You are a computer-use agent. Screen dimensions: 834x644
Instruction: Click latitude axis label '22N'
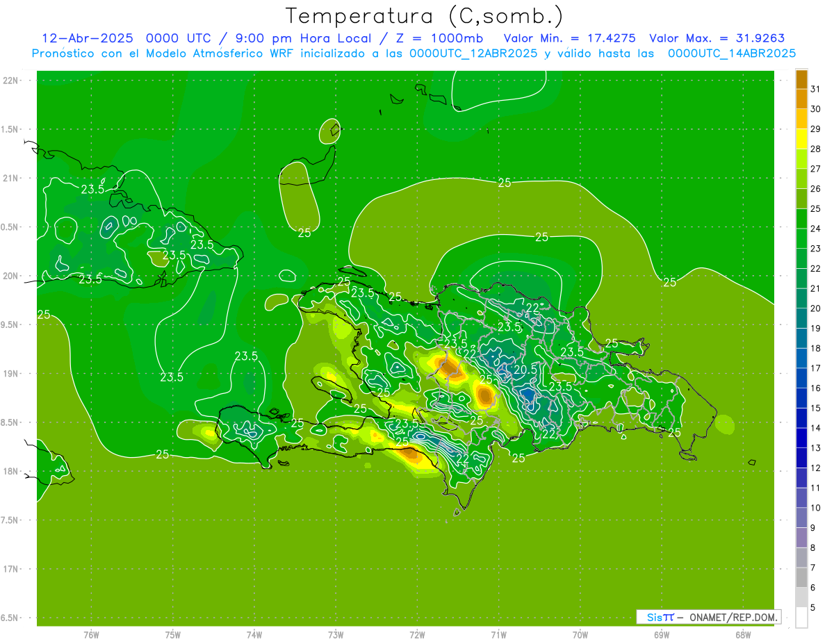(11, 81)
